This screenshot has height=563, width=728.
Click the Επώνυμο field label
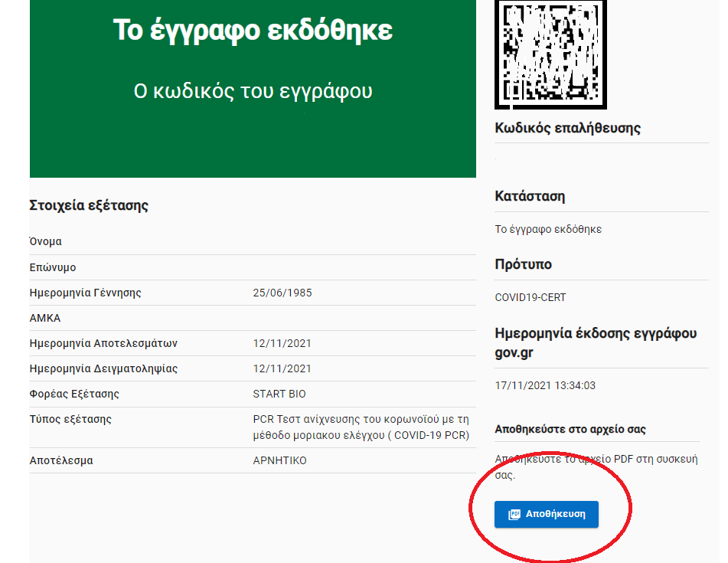(52, 267)
